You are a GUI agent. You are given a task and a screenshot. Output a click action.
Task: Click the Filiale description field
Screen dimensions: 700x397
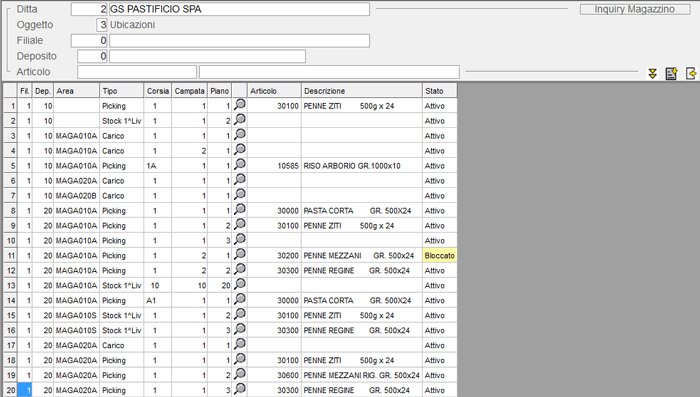pyautogui.click(x=239, y=41)
